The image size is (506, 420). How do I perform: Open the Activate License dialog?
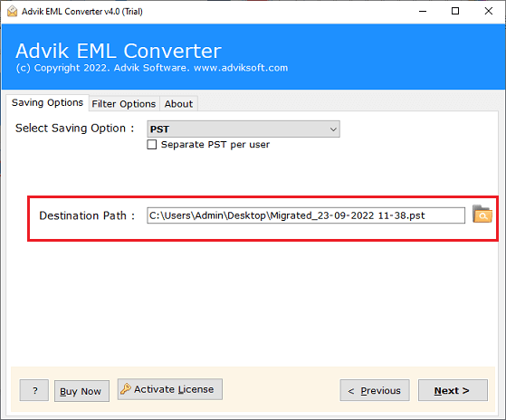(x=170, y=389)
